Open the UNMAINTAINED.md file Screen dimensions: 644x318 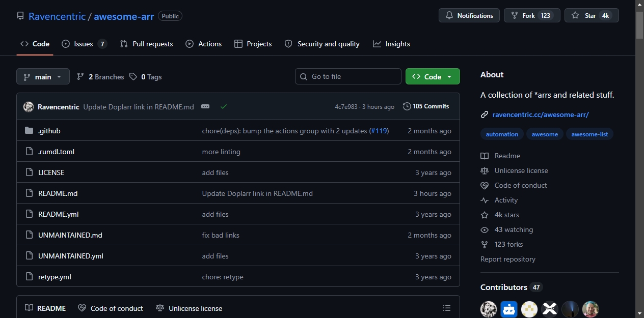click(70, 235)
